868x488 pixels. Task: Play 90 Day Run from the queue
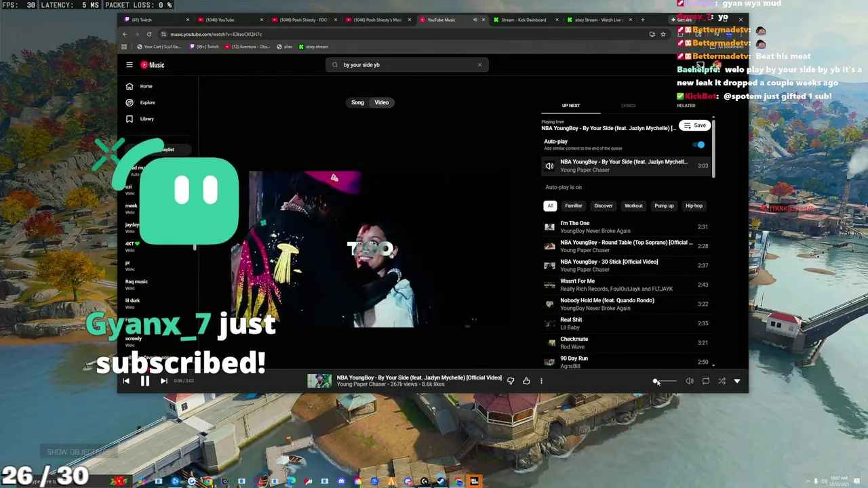(627, 362)
